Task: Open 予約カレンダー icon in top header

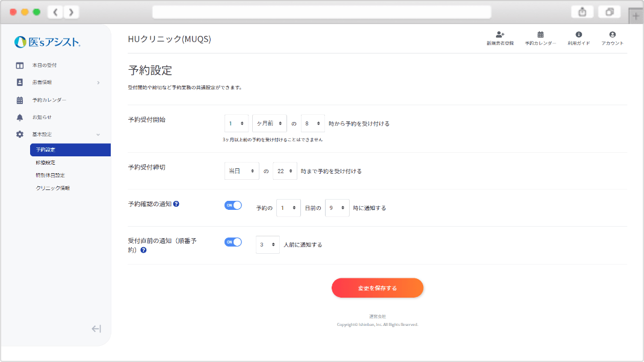Action: pos(540,35)
